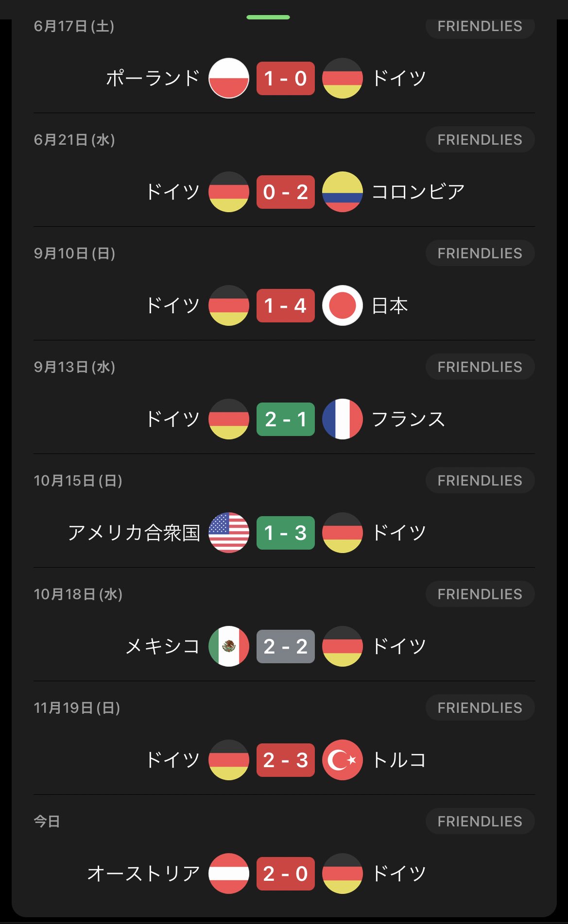Open the 1 - 0 Poland vs Germany score
The width and height of the screenshot is (568, 924).
[x=286, y=78]
